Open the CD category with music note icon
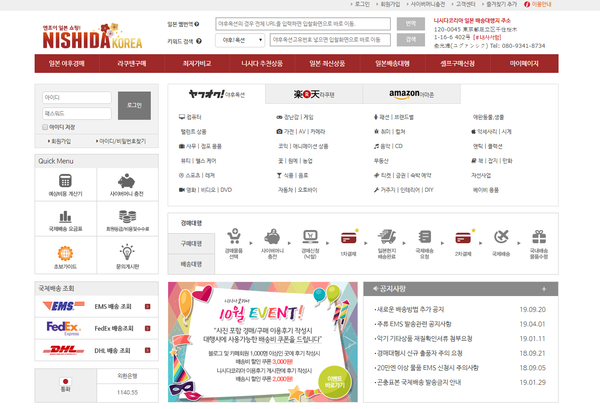 (388, 146)
